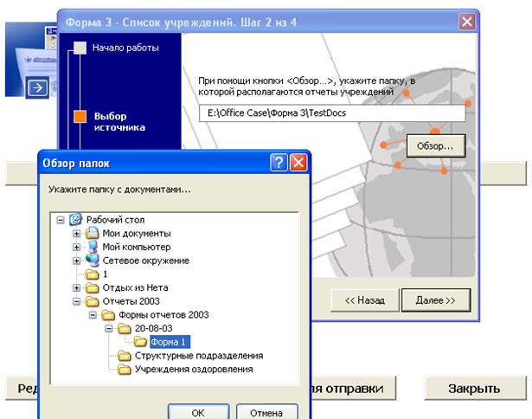Screen dimensions: 532x419
Task: Cancel folder browsing with Отмена
Action: coord(266,412)
